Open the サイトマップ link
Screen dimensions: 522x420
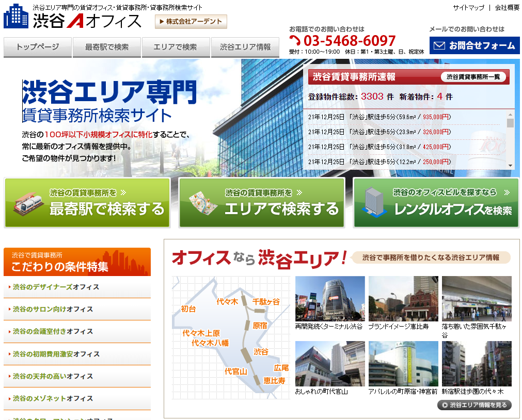pyautogui.click(x=468, y=8)
